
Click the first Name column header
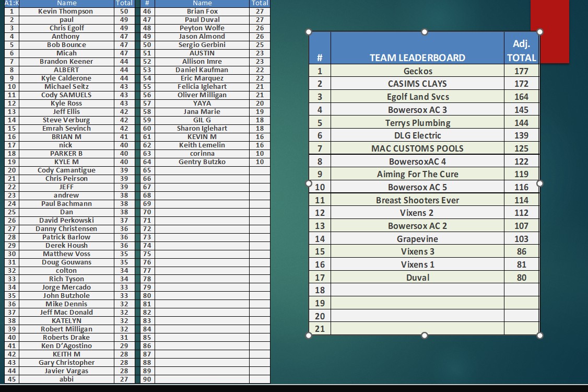click(x=66, y=3)
